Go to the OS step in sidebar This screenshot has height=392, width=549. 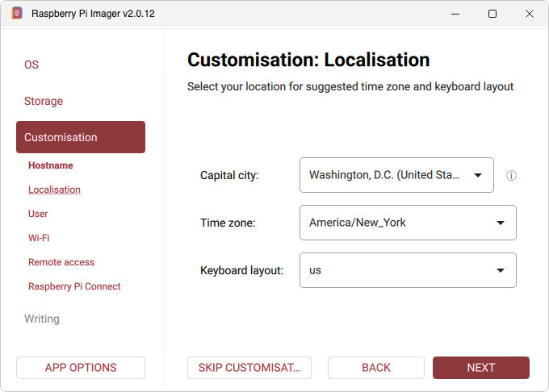tap(31, 65)
